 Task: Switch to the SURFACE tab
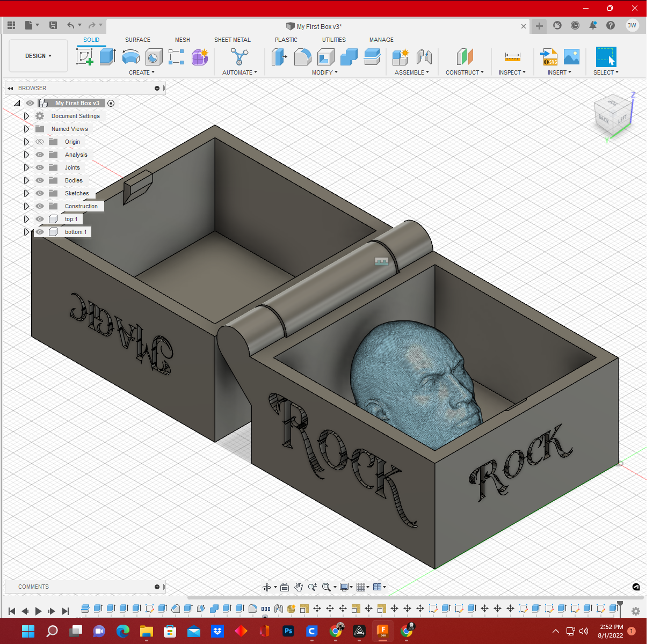pyautogui.click(x=137, y=40)
